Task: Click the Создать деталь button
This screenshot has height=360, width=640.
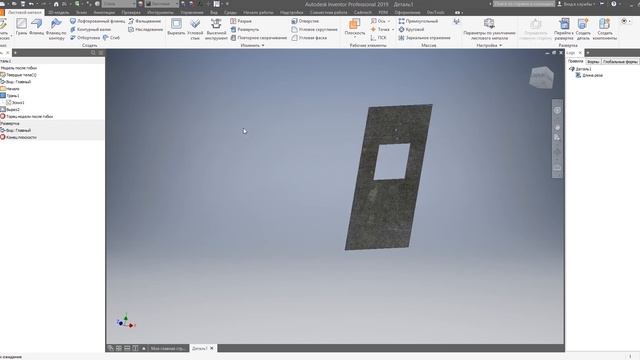Action: tap(583, 29)
